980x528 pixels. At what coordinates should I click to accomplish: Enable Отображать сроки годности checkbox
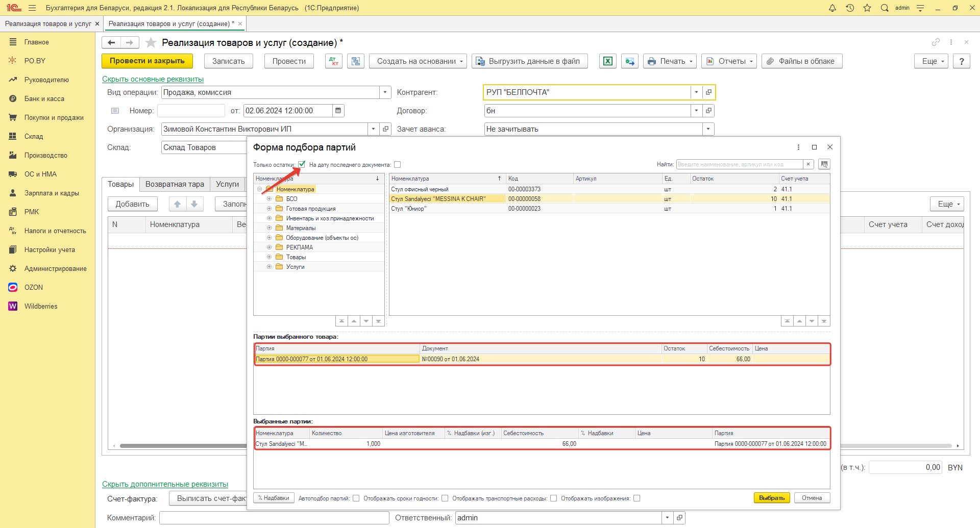tap(445, 498)
